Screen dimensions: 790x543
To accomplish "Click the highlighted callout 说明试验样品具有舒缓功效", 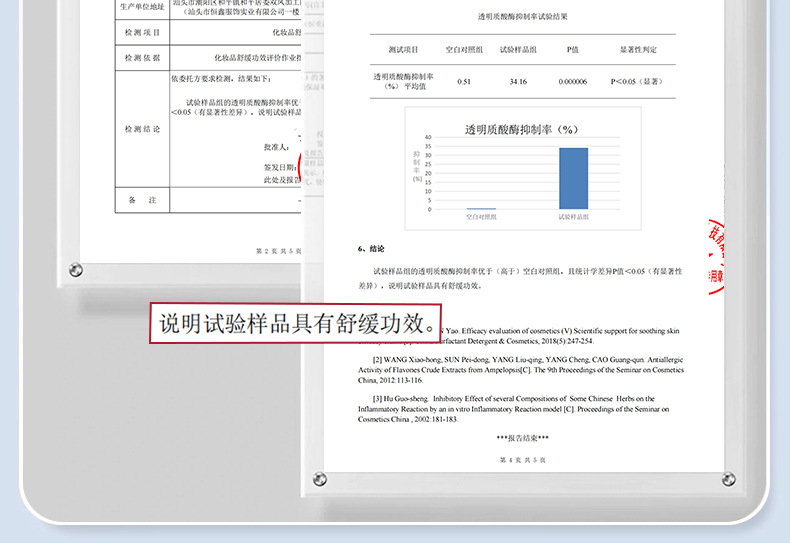I will 296,323.
